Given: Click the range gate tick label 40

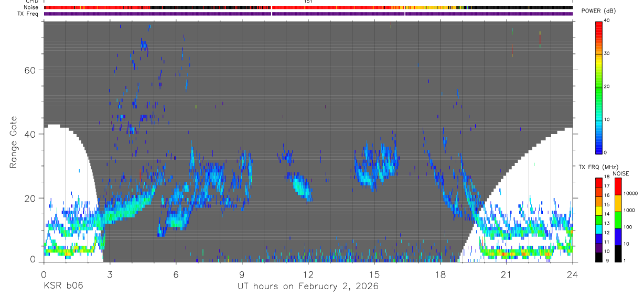Looking at the screenshot, I should tap(30, 134).
